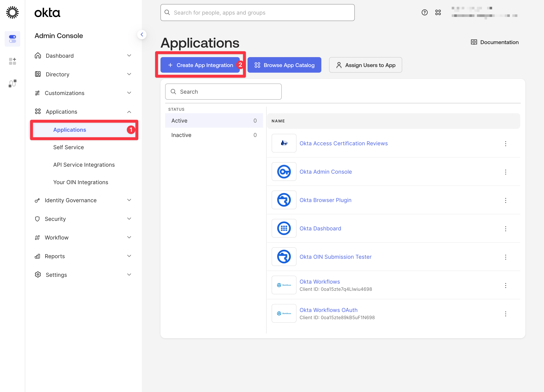Click the Okta Workflows app logo
This screenshot has width=544, height=392.
pos(284,285)
